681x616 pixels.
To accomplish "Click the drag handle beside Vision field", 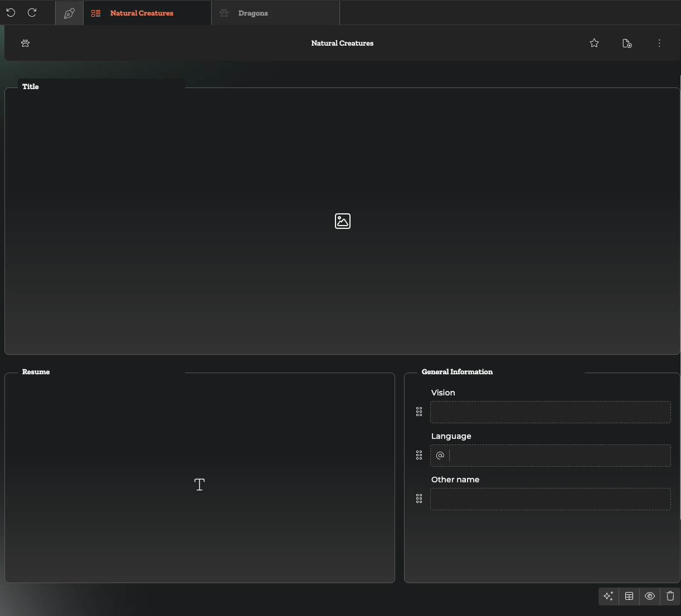I will pyautogui.click(x=419, y=412).
